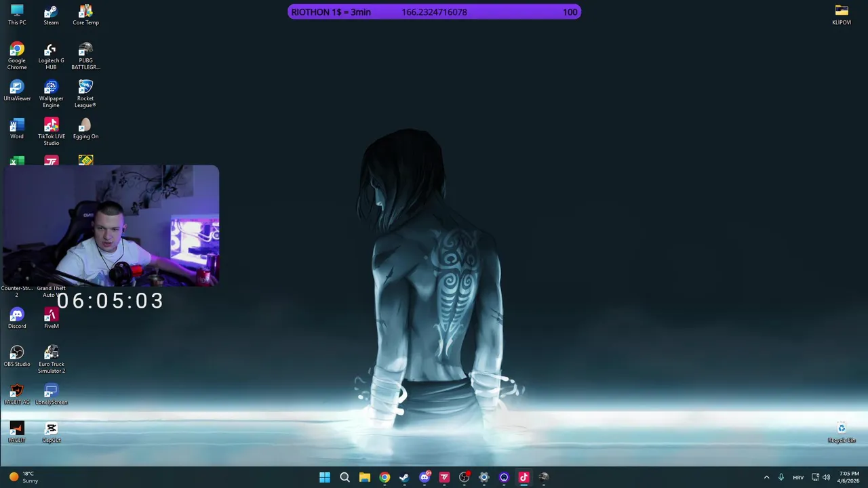Image resolution: width=868 pixels, height=488 pixels.
Task: Open Core Temp desktop icon
Action: (x=85, y=14)
